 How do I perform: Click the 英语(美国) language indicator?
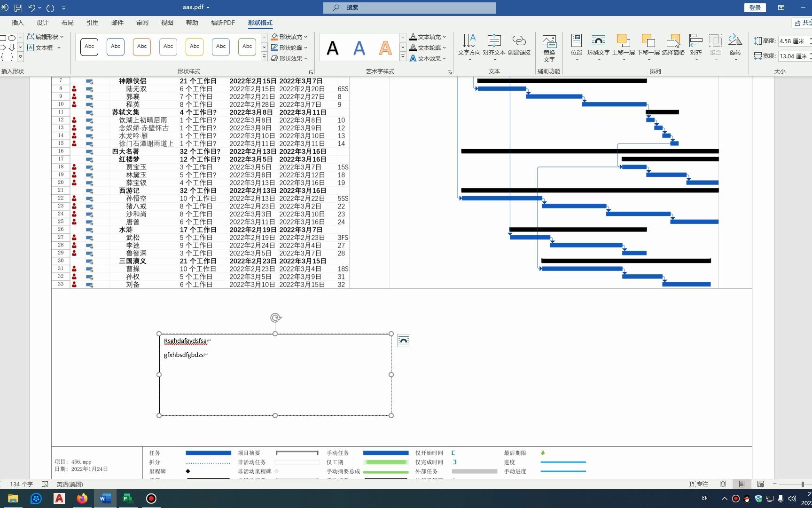click(x=70, y=484)
